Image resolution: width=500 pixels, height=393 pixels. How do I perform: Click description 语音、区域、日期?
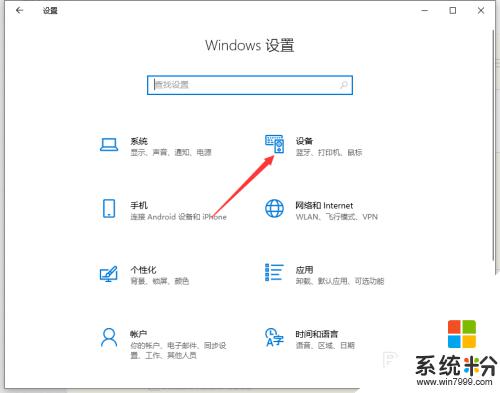coord(325,345)
